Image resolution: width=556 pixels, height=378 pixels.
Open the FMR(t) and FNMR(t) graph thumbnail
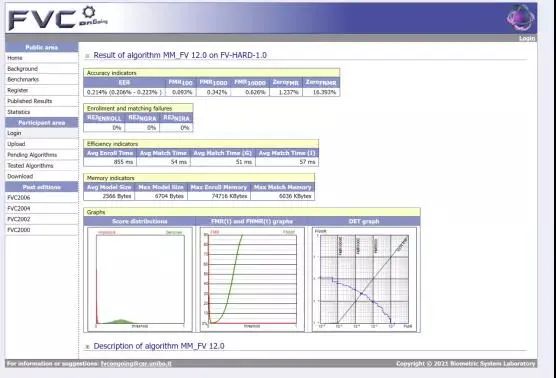(252, 279)
